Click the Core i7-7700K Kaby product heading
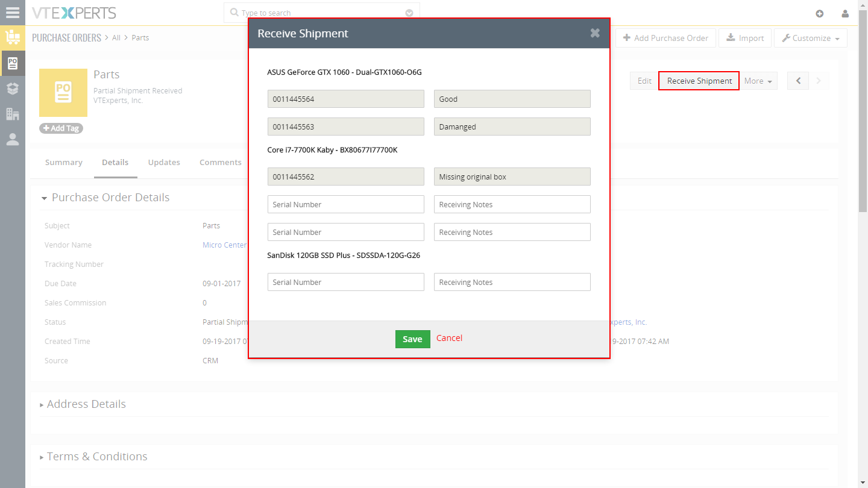This screenshot has height=488, width=868. [x=332, y=150]
